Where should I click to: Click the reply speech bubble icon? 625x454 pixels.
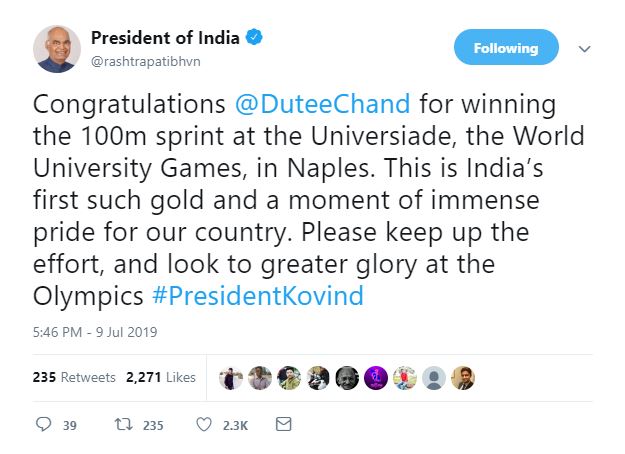(43, 425)
